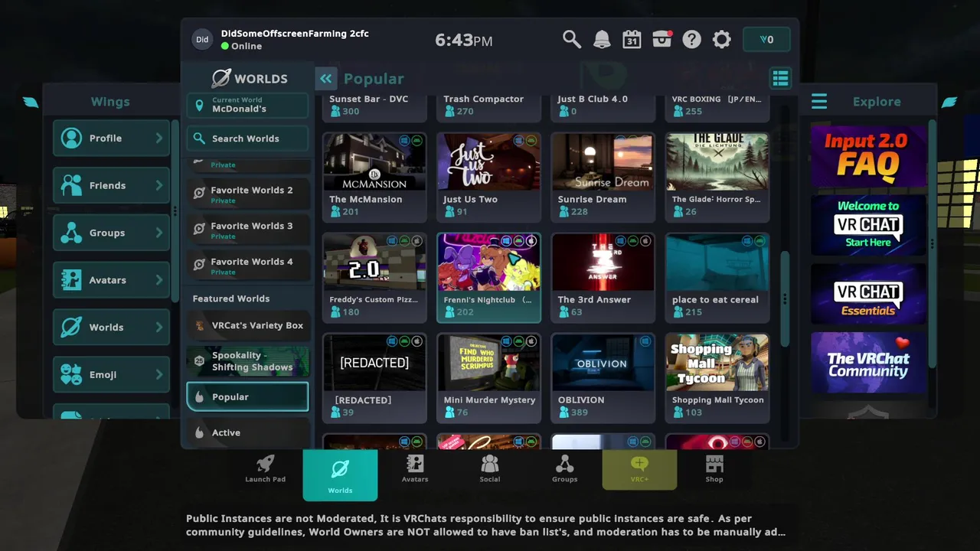980x551 pixels.
Task: Switch to the Groups bottom tab
Action: [x=564, y=468]
